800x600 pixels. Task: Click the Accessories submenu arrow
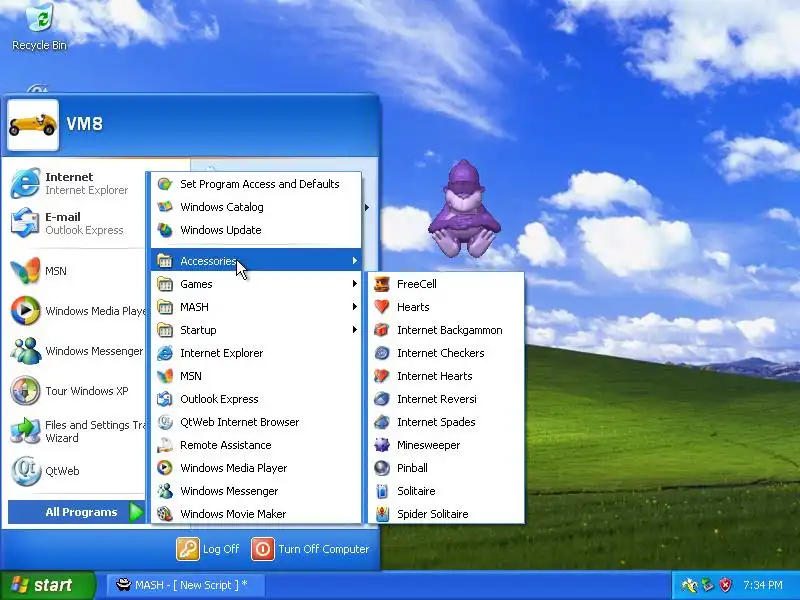(x=355, y=261)
